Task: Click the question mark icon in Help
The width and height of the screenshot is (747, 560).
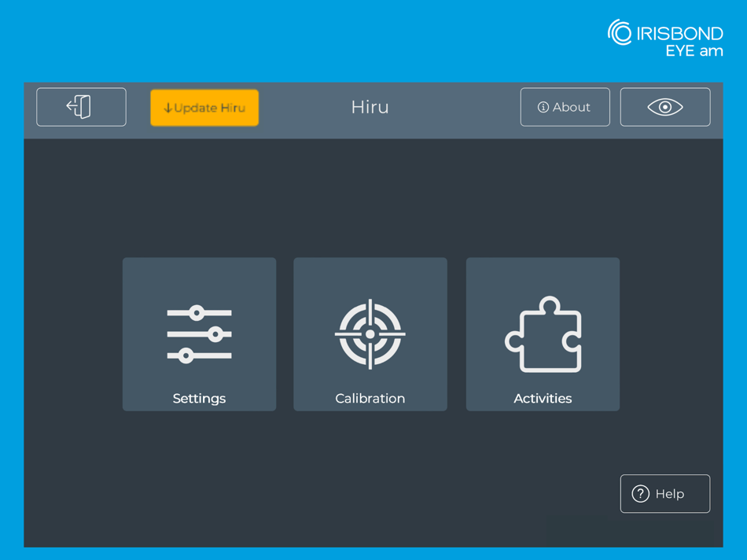Action: point(640,494)
